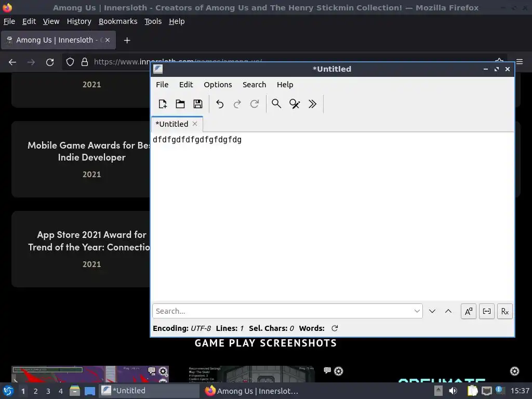Viewport: 532px width, 399px height.
Task: Open a file using the folder toolbar icon
Action: click(180, 104)
